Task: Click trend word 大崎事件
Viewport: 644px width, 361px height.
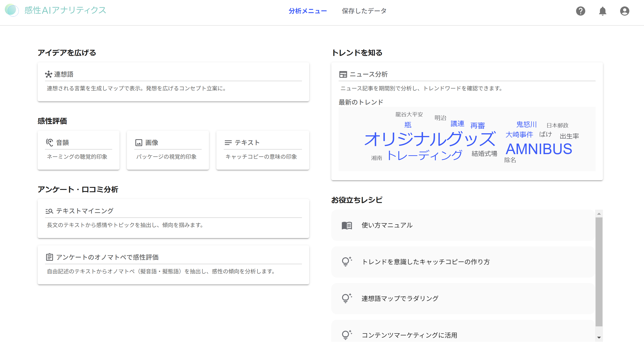Action: point(519,135)
